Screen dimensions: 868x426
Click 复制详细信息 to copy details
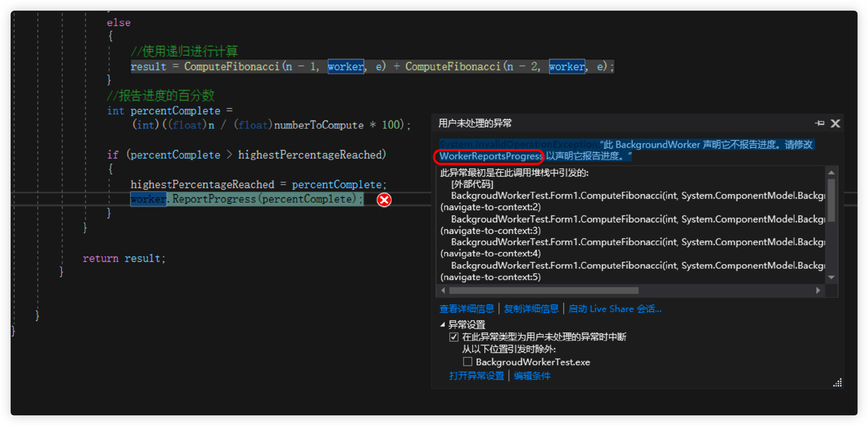click(531, 308)
